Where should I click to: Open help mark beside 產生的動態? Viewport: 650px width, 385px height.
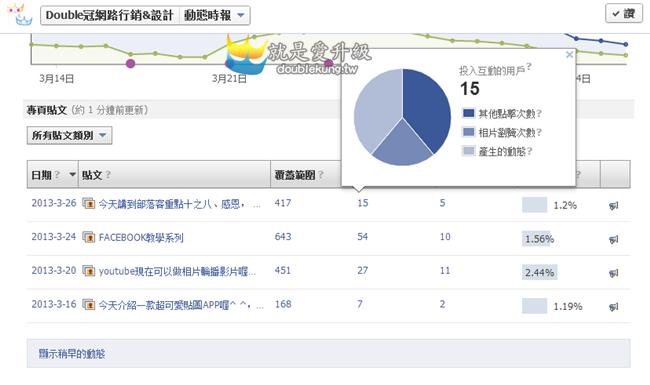click(x=529, y=152)
